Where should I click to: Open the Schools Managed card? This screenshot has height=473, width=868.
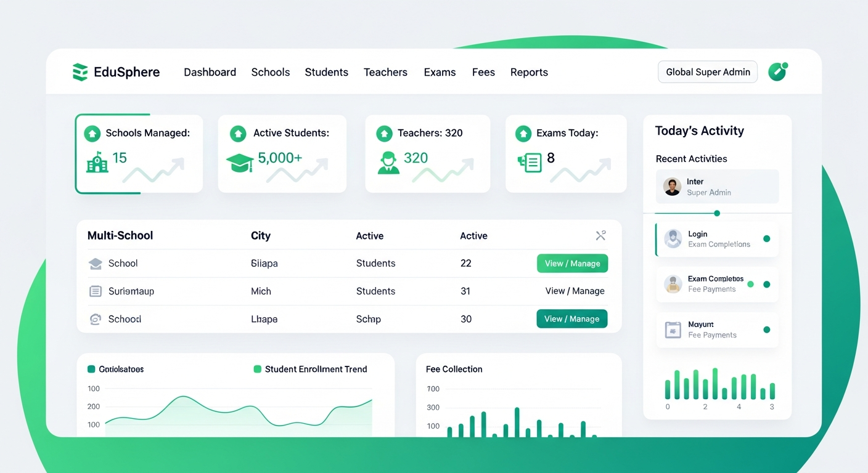pyautogui.click(x=139, y=153)
